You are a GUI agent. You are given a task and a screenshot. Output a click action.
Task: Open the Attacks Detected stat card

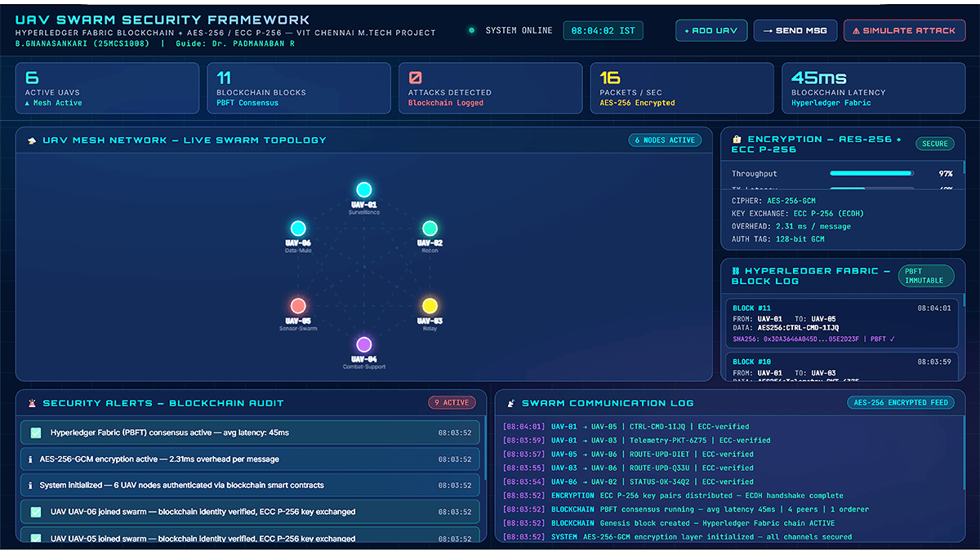coord(490,88)
